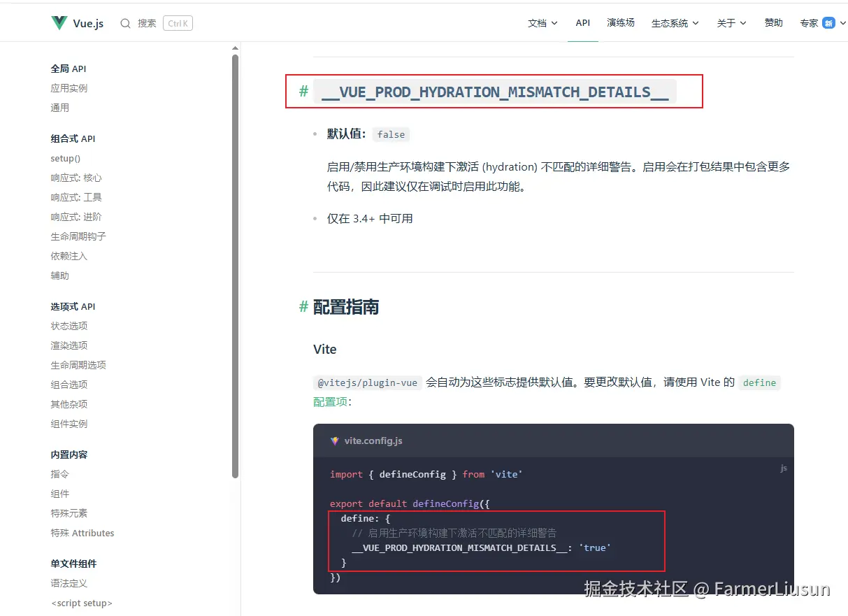Click the search magnifier icon
This screenshot has width=848, height=616.
125,23
